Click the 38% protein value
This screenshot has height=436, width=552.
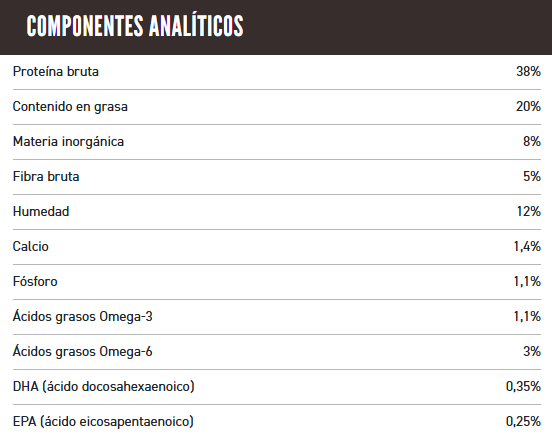(528, 71)
